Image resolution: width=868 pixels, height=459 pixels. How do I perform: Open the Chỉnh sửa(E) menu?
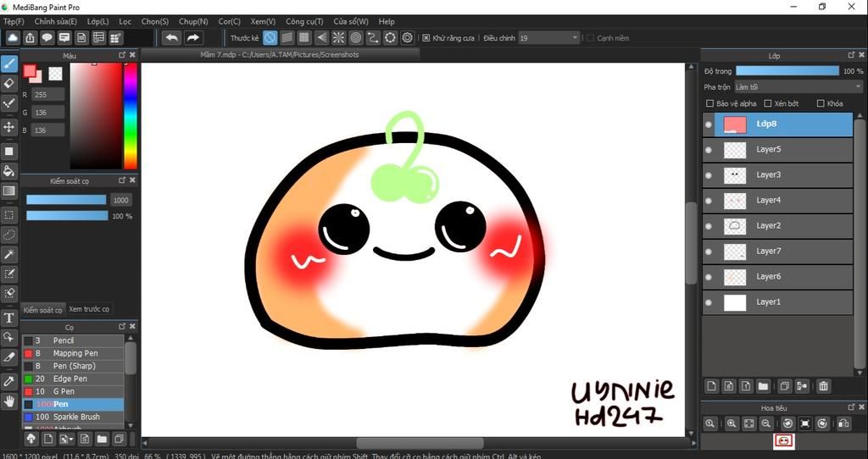point(55,21)
